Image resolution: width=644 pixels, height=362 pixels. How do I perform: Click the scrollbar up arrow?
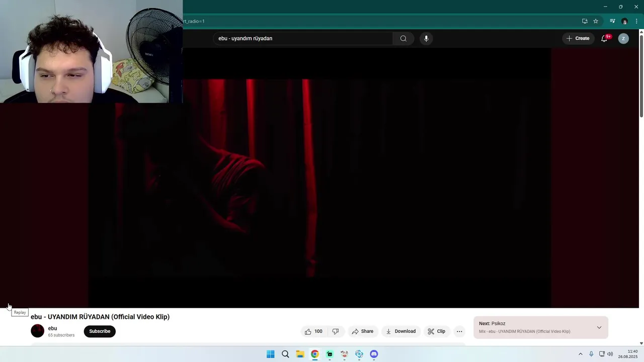pyautogui.click(x=641, y=32)
